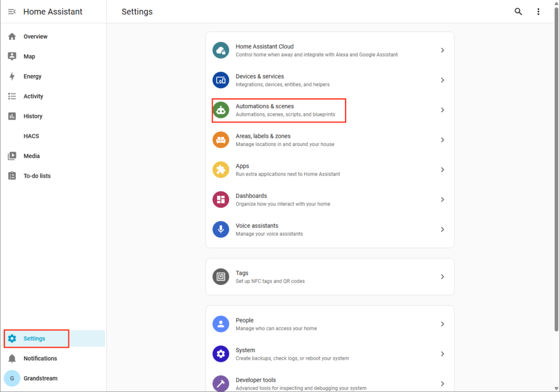The width and height of the screenshot is (560, 392).
Task: Open System title link
Action: (x=246, y=350)
